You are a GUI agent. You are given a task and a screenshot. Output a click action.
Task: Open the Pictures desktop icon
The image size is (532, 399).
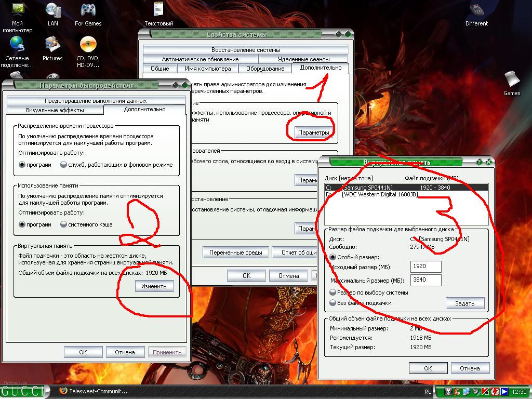point(52,46)
